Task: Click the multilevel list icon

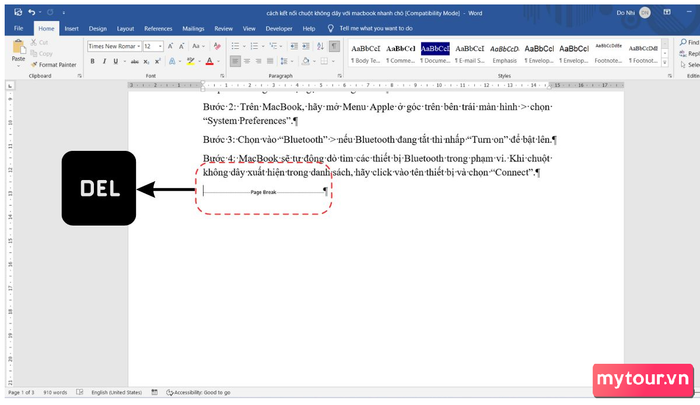Action: tap(273, 46)
